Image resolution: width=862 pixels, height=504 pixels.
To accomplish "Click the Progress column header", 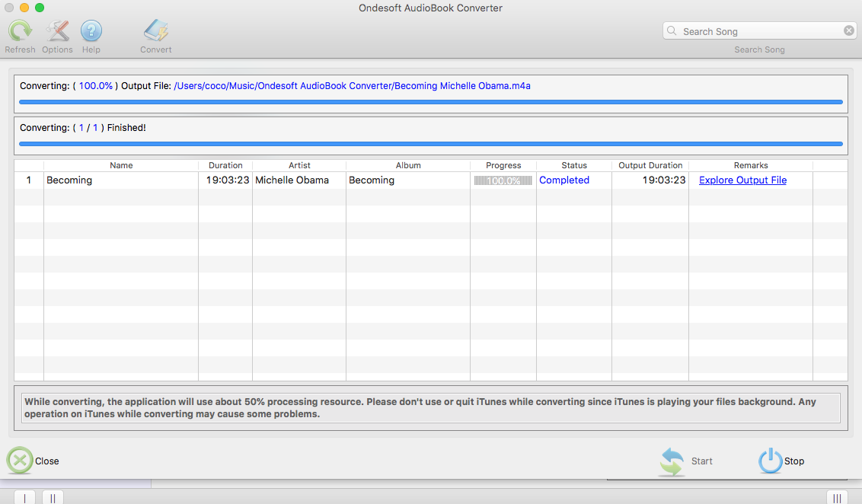I will pos(503,165).
